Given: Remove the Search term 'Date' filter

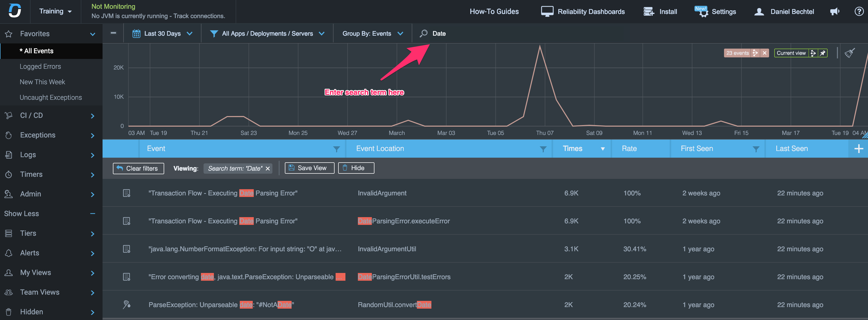Looking at the screenshot, I should pos(268,169).
